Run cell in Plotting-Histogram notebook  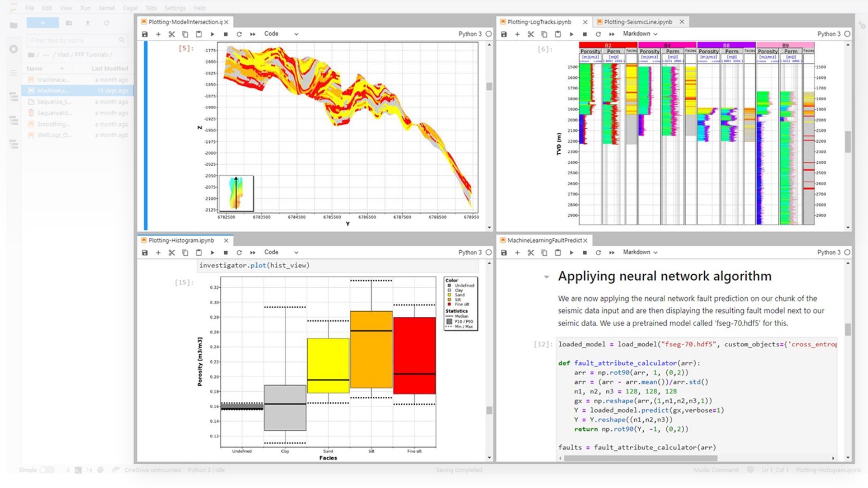212,253
